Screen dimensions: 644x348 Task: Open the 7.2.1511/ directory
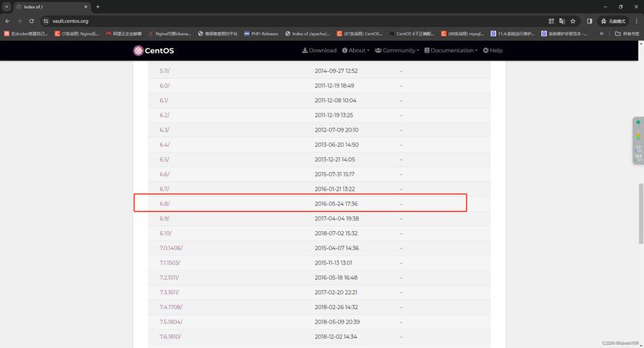click(169, 278)
